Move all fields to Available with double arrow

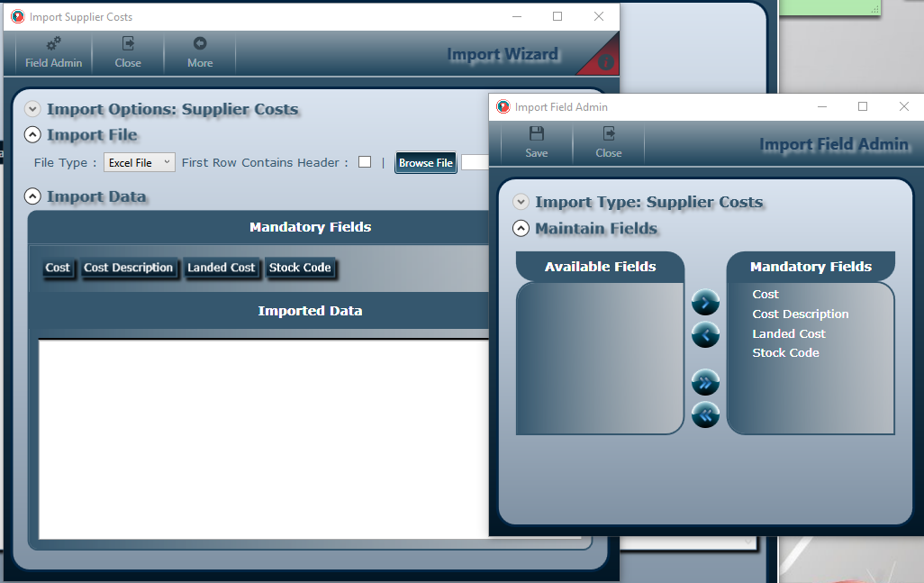coord(705,414)
